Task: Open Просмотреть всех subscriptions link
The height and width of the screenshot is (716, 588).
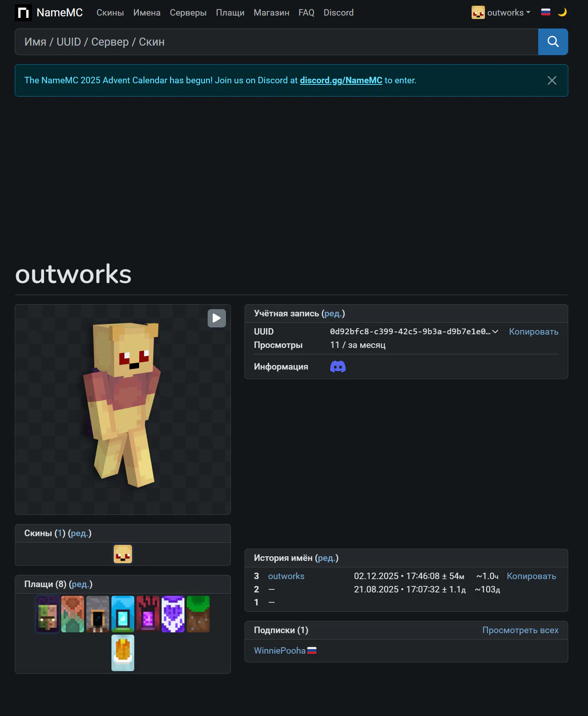Action: 520,630
